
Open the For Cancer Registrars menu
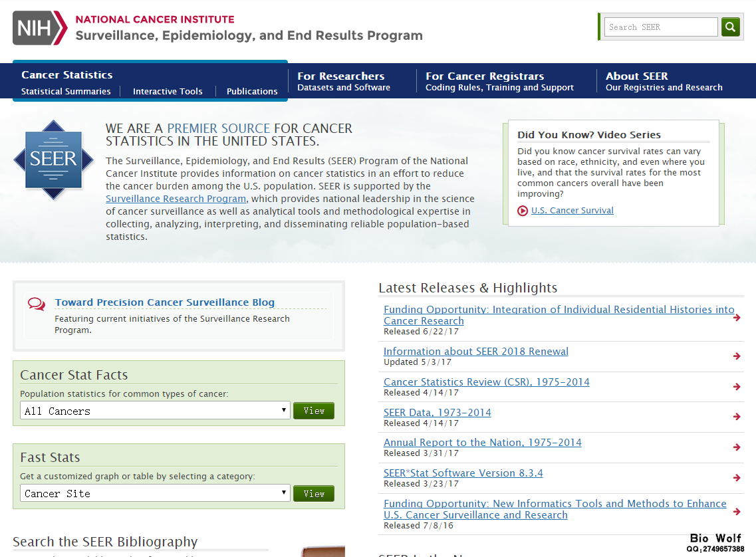click(499, 81)
